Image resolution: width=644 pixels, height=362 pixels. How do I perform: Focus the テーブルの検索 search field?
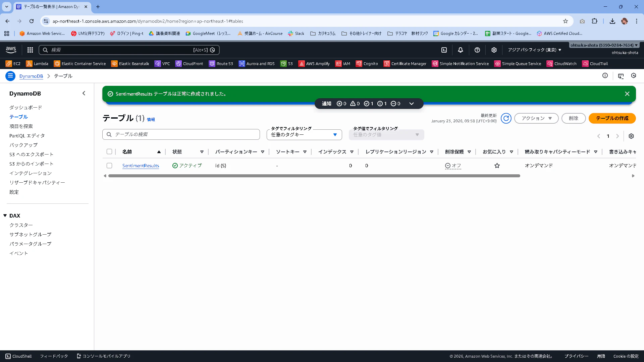(181, 134)
